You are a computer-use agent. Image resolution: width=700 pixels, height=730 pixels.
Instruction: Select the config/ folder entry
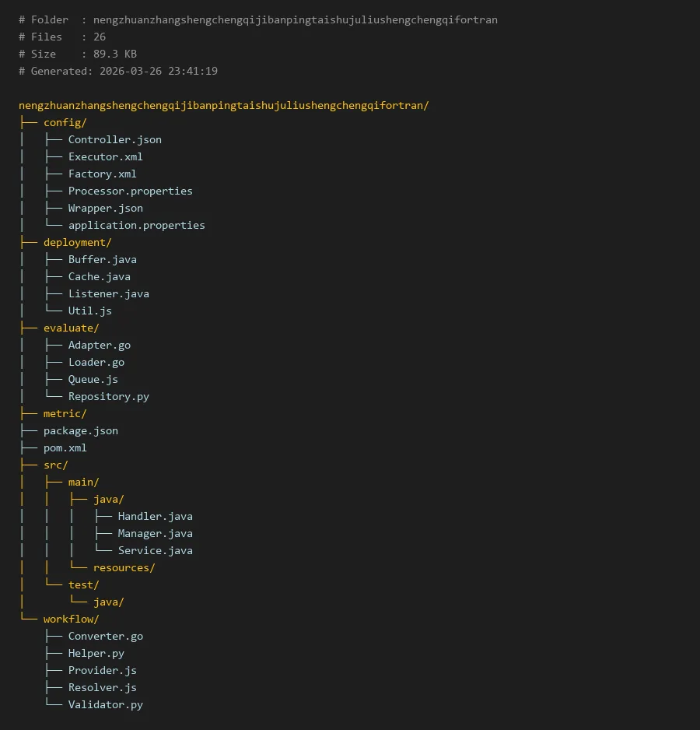[x=65, y=122]
